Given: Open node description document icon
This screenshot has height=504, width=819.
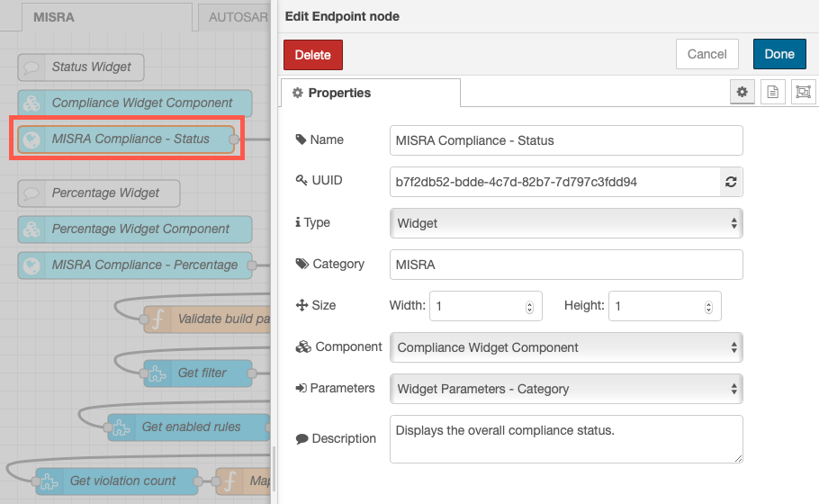Looking at the screenshot, I should click(x=772, y=93).
